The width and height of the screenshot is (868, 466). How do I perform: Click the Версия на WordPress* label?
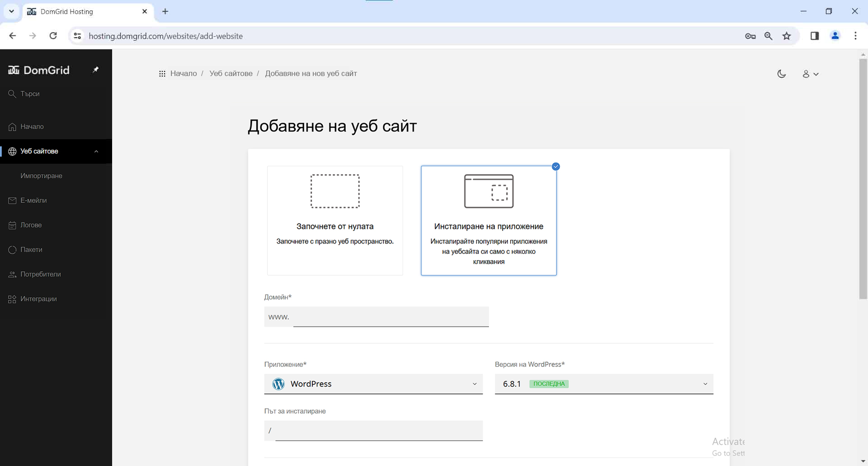tap(530, 365)
